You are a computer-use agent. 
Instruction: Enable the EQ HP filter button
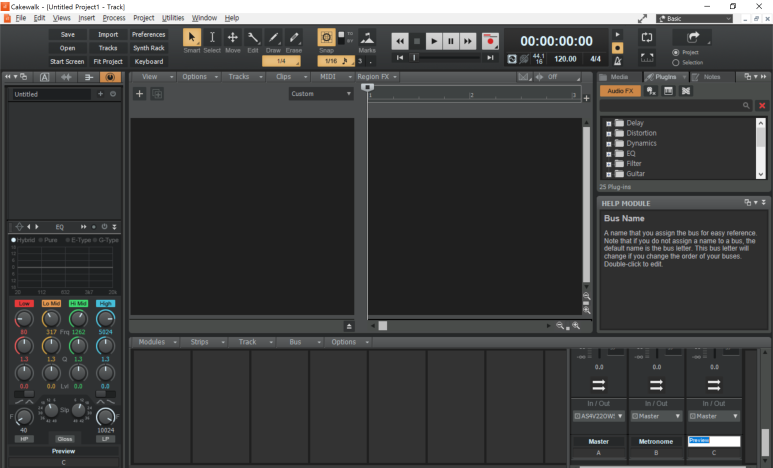(24, 439)
